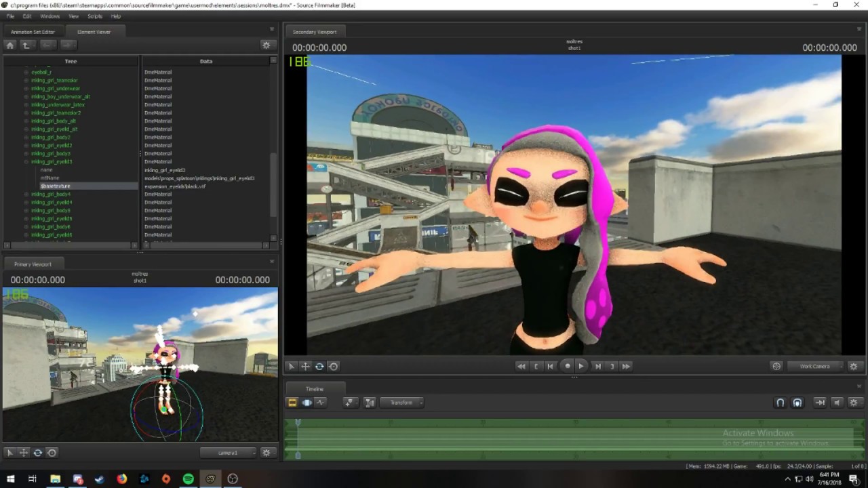The height and width of the screenshot is (488, 868).
Task: Select the move tool in secondary viewport
Action: [305, 366]
